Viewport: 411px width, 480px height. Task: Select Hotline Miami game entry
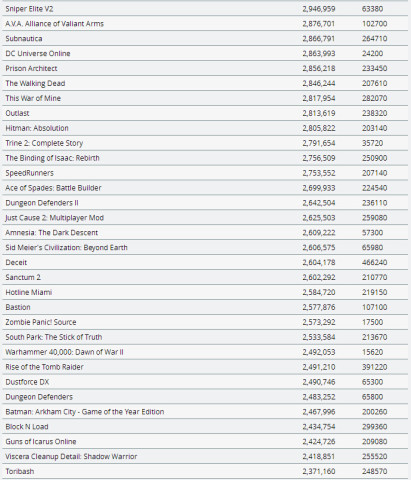coord(29,292)
